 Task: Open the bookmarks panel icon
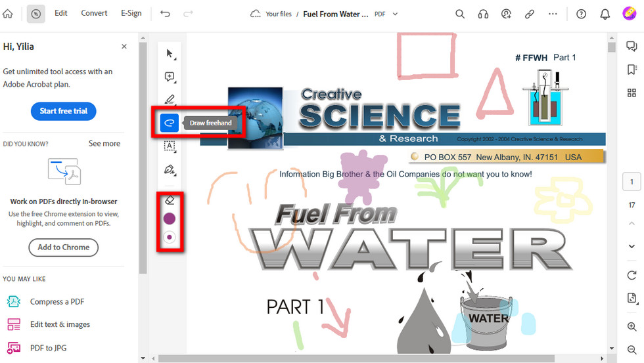point(632,70)
